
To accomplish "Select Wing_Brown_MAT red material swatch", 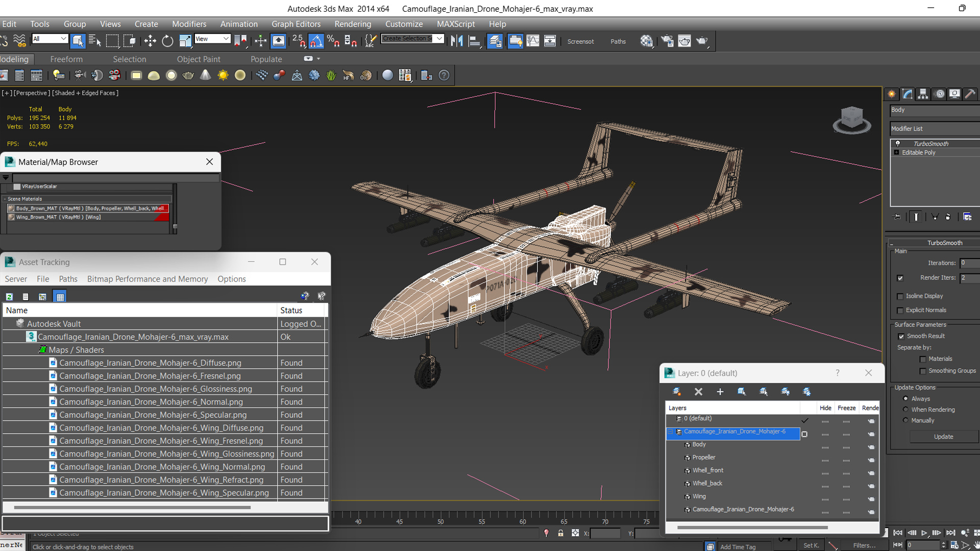I will pyautogui.click(x=162, y=217).
